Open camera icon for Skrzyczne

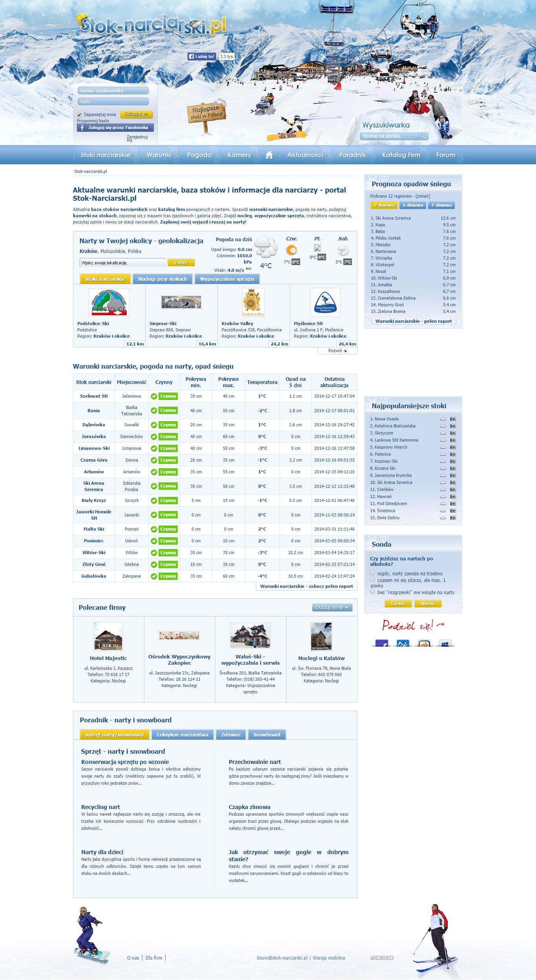tap(453, 433)
